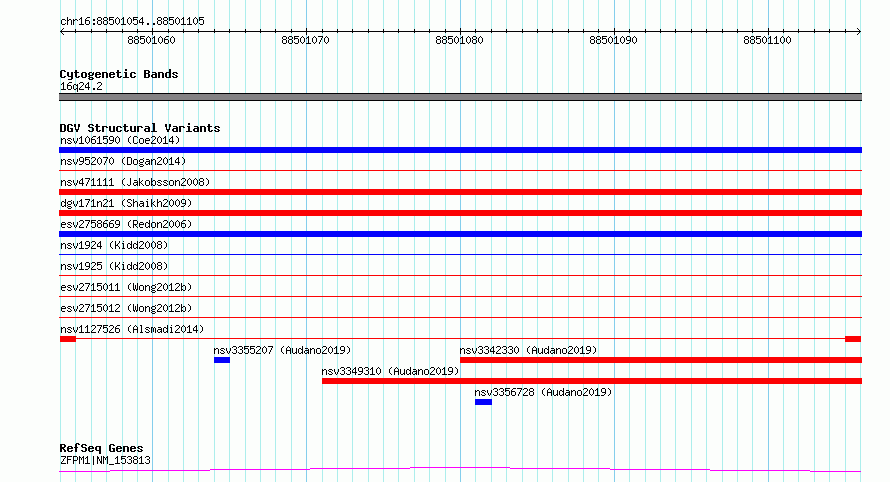Click the nsv3349310 (Audano2019) label
890x482 pixels.
(391, 371)
